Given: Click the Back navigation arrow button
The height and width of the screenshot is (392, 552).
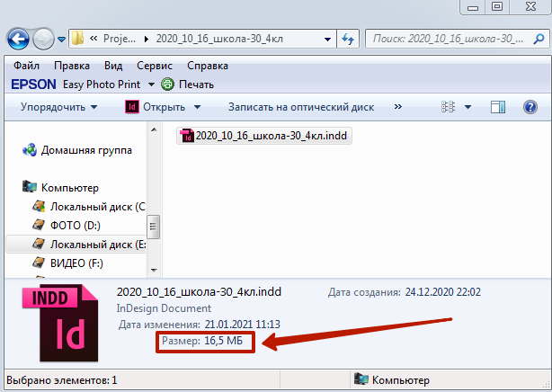Looking at the screenshot, I should click(20, 39).
